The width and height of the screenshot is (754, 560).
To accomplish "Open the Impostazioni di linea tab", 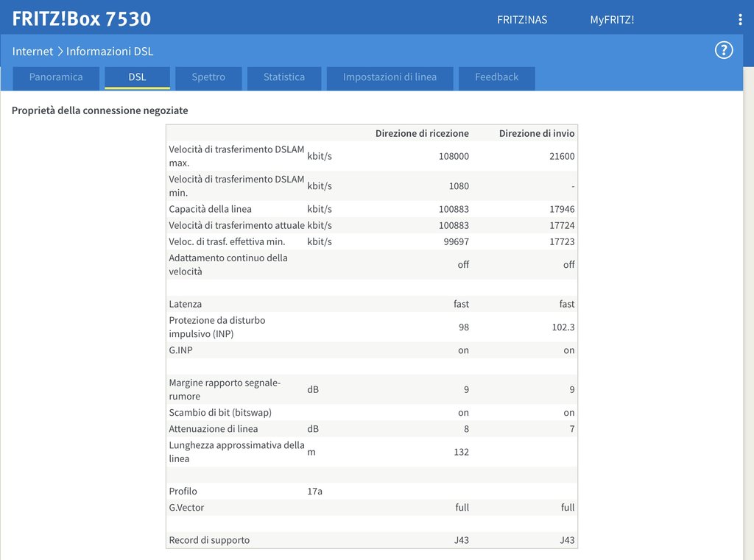I will pyautogui.click(x=390, y=77).
